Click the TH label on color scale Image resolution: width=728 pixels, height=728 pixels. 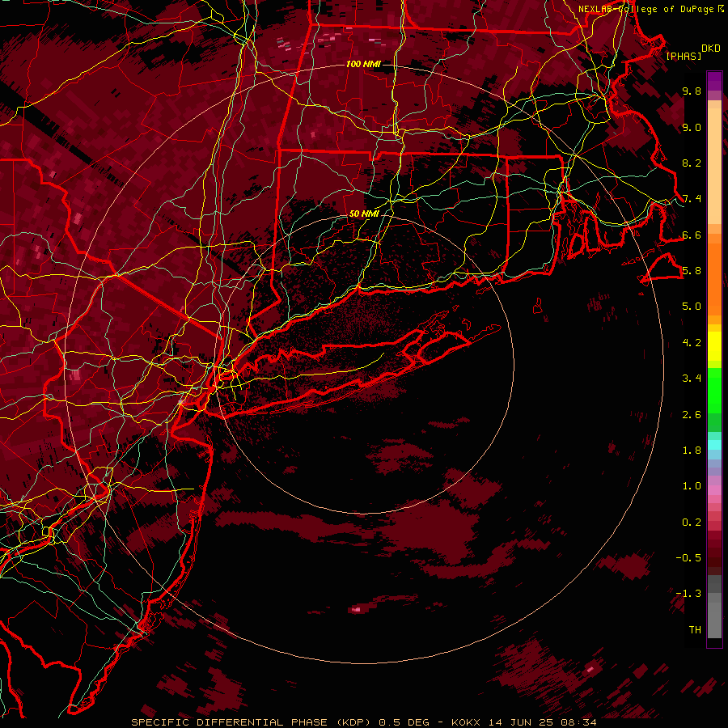(x=695, y=630)
